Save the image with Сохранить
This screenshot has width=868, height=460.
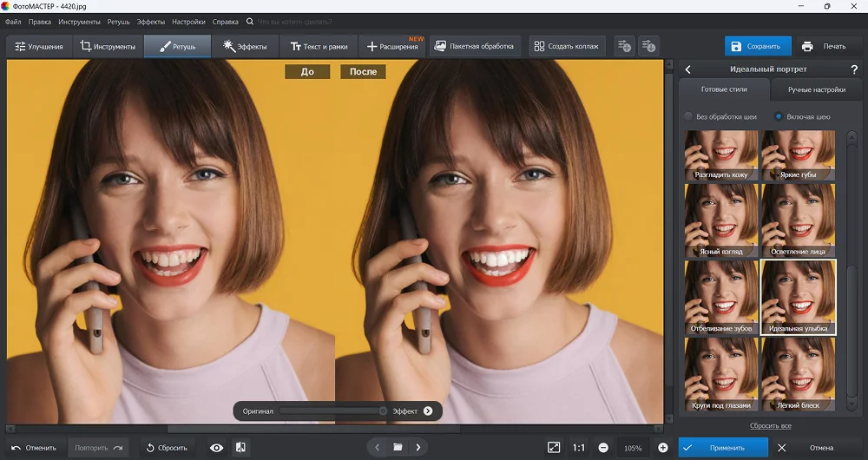pos(757,47)
